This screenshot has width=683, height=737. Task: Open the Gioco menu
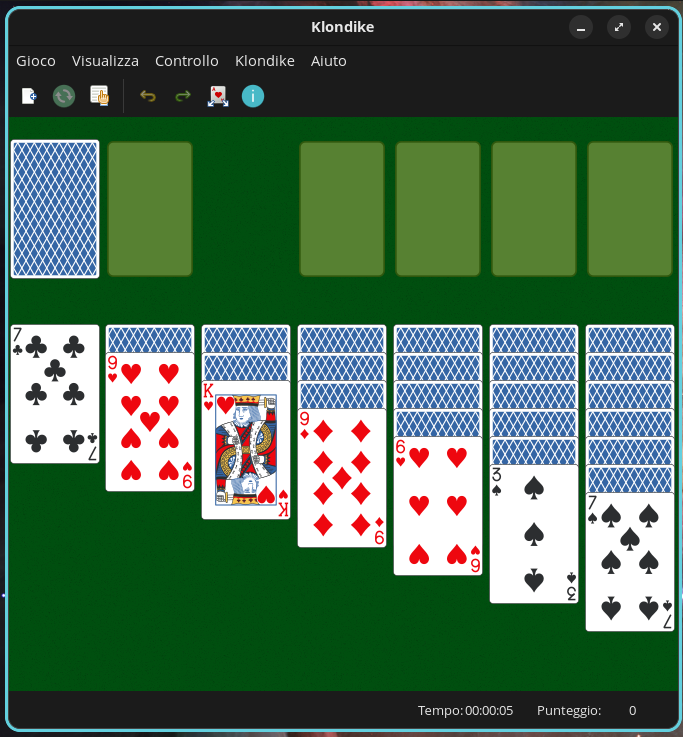[x=36, y=61]
